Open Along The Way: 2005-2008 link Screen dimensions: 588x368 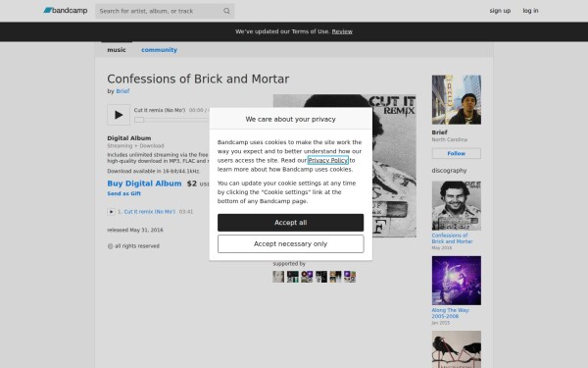(x=451, y=313)
